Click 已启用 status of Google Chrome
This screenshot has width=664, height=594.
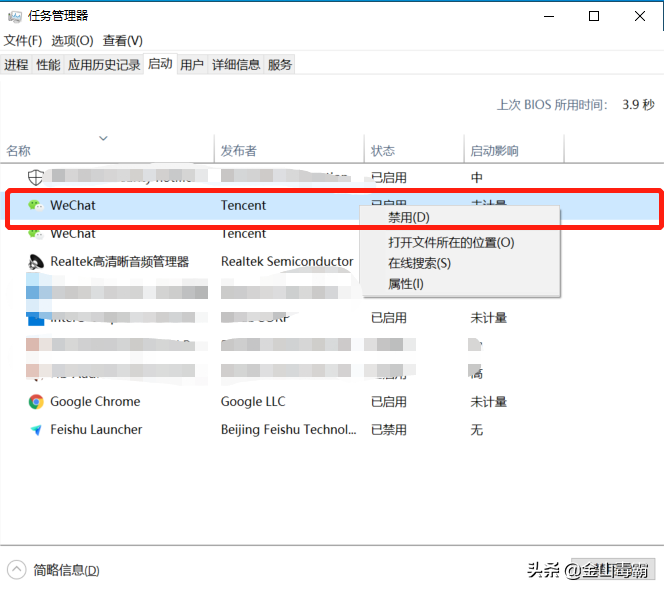point(389,402)
